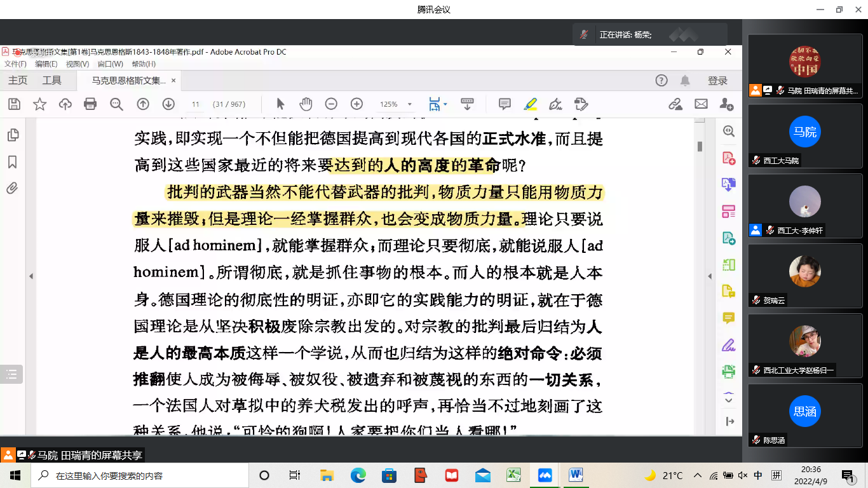Expand the left navigation pane arrow
868x488 pixels.
[31, 276]
